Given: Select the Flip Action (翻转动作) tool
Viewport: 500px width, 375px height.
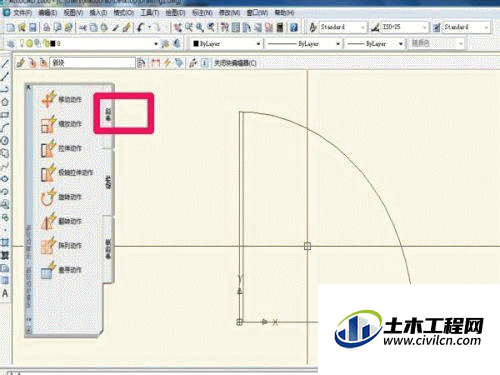Looking at the screenshot, I should pos(61,221).
